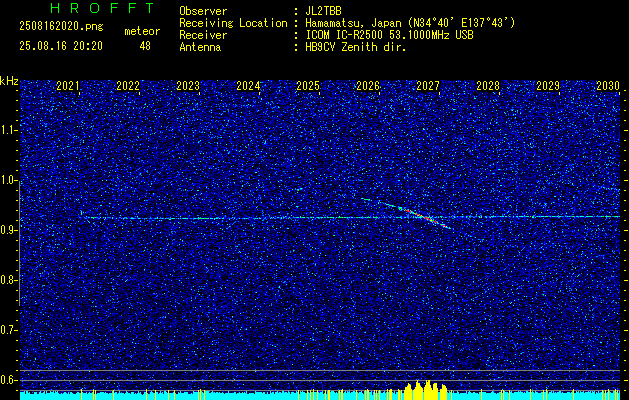Click the ICOM IC-R2500 receiver text
Image resolution: width=629 pixels, height=400 pixels.
(389, 35)
